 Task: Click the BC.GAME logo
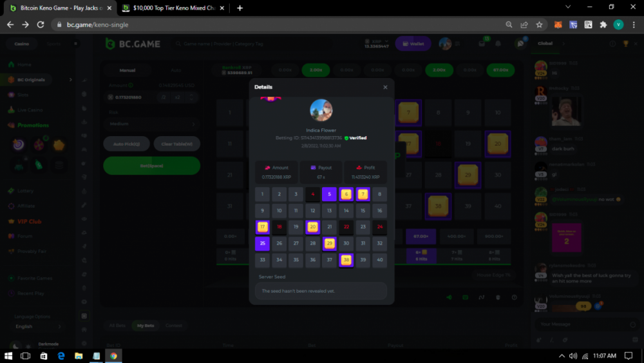click(x=132, y=43)
